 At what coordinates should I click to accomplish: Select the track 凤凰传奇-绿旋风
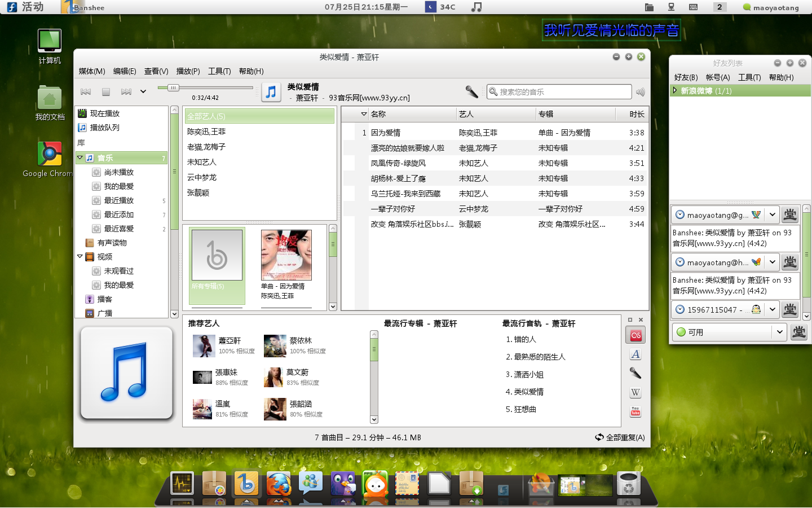(x=495, y=163)
